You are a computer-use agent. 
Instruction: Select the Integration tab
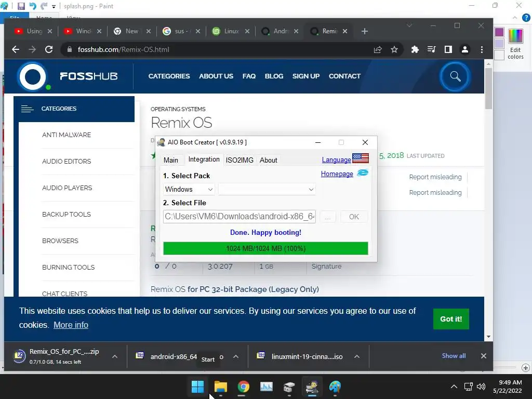click(x=204, y=159)
